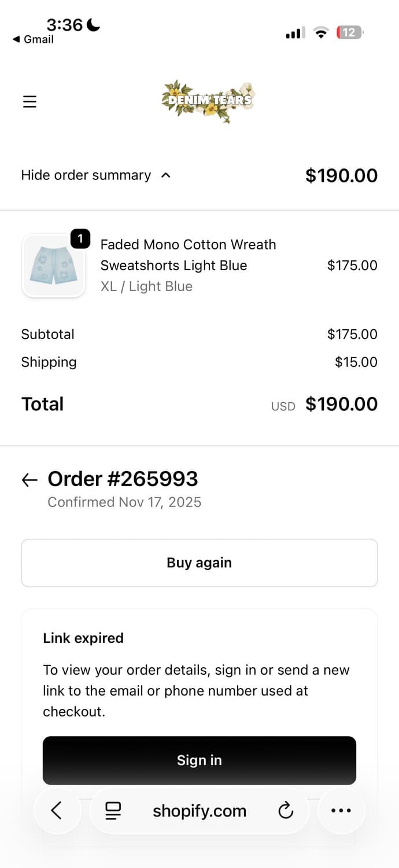
Task: Tap the sweatshorts product thumbnail
Action: click(x=53, y=266)
